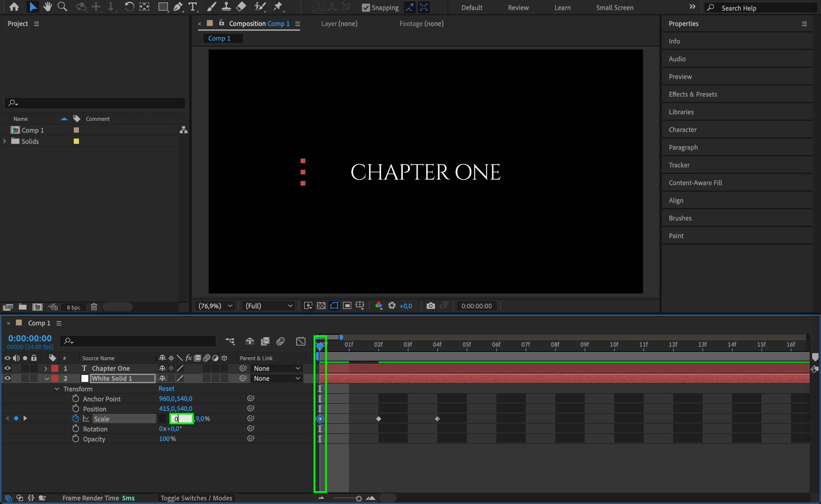Image resolution: width=821 pixels, height=504 pixels.
Task: Switch to the Review workspace
Action: [518, 8]
